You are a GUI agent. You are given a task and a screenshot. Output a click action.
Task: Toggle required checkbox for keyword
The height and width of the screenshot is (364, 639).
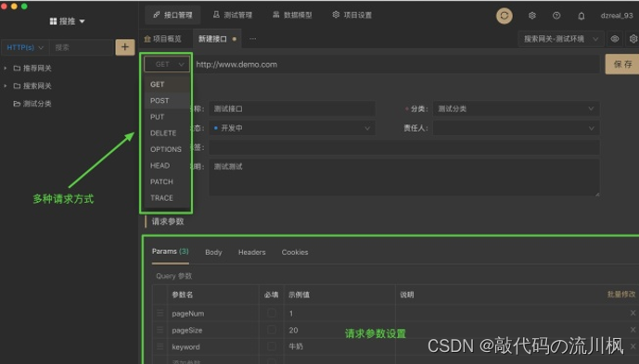click(x=272, y=346)
